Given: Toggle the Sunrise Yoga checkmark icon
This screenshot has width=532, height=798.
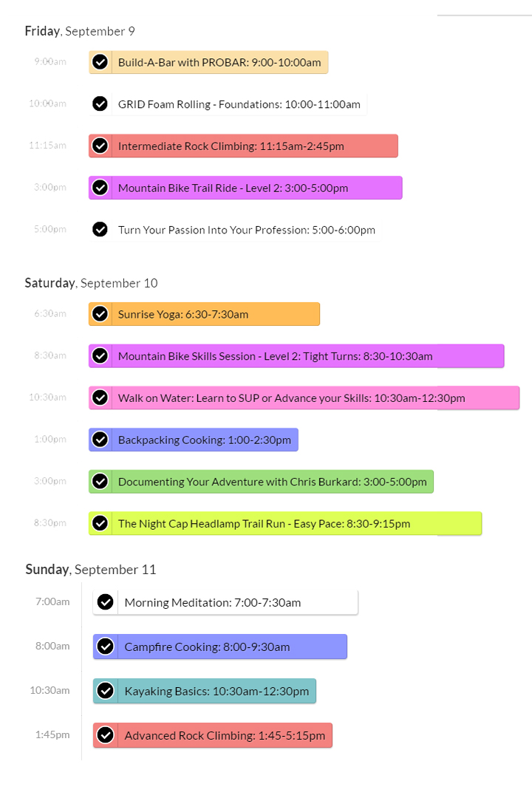Looking at the screenshot, I should pos(100,314).
